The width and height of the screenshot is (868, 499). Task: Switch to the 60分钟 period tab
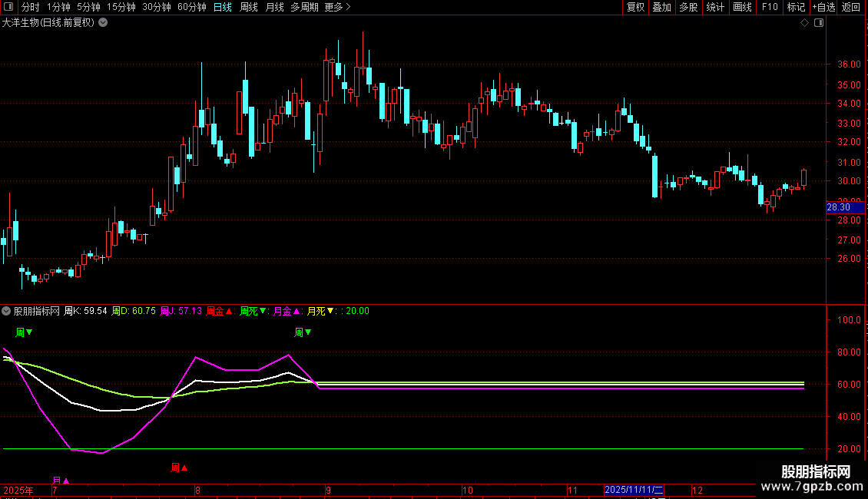tap(191, 7)
